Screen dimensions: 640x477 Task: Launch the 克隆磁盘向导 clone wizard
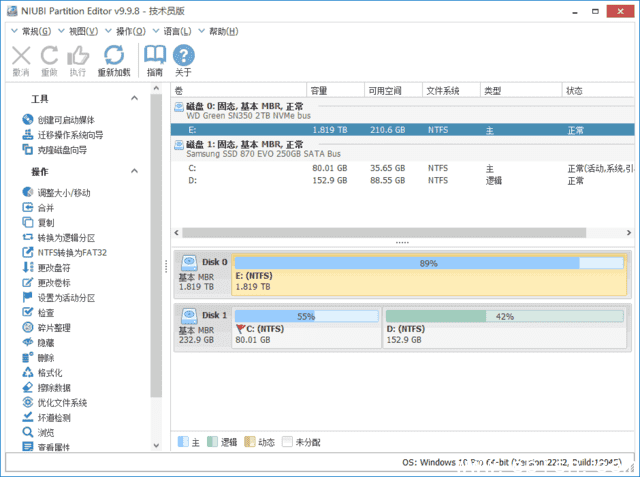click(x=61, y=150)
